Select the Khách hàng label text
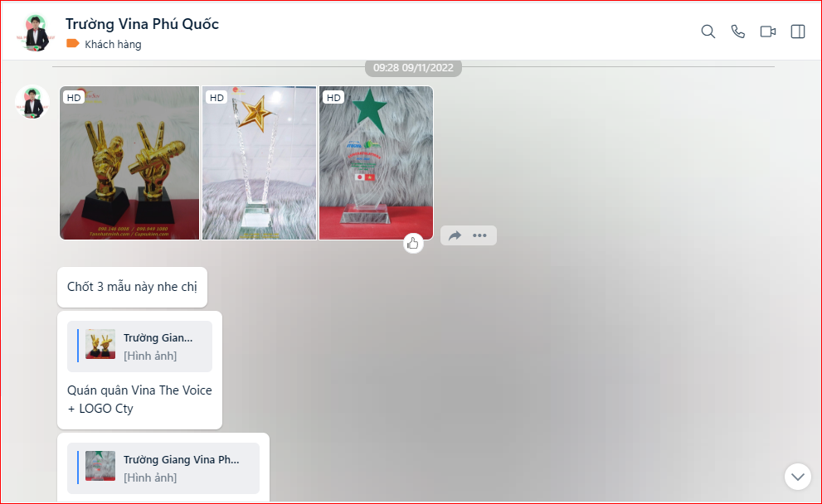This screenshot has width=822, height=504. [x=114, y=45]
